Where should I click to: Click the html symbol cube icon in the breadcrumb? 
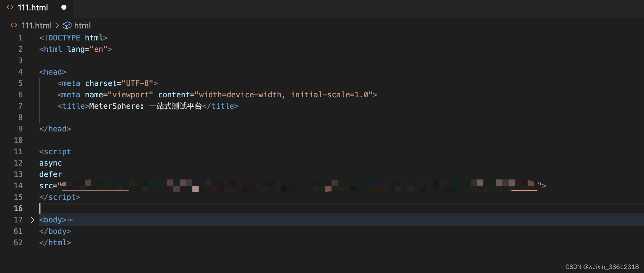pos(67,25)
